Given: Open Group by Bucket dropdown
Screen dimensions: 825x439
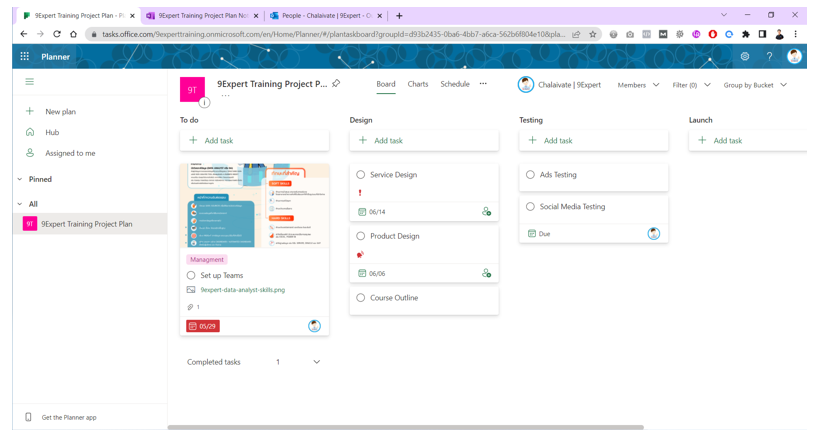Looking at the screenshot, I should 755,85.
